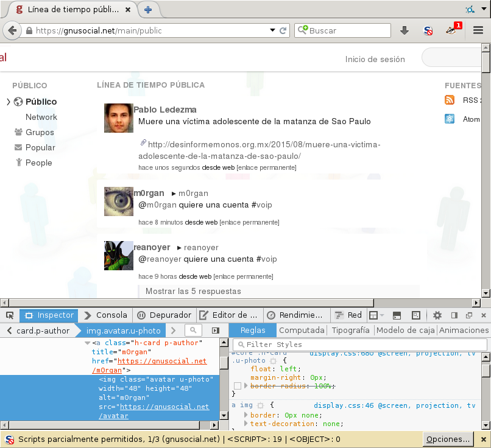This screenshot has height=448, width=491.
Task: Toggle the split console icon
Action: click(397, 315)
